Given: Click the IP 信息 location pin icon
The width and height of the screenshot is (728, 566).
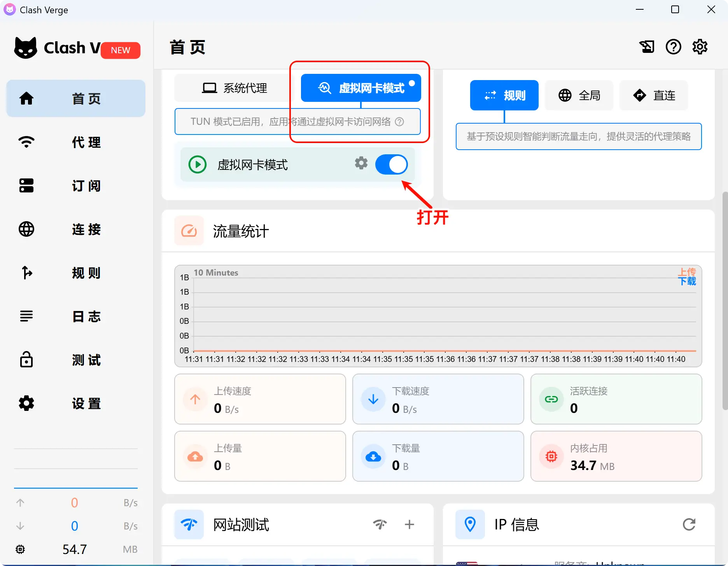Looking at the screenshot, I should [x=470, y=524].
